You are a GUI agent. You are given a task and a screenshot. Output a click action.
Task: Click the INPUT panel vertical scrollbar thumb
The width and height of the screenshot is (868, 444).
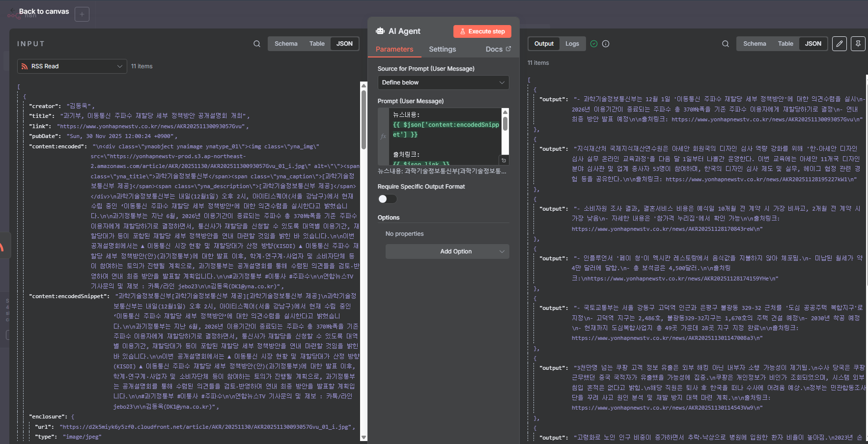[x=364, y=119]
